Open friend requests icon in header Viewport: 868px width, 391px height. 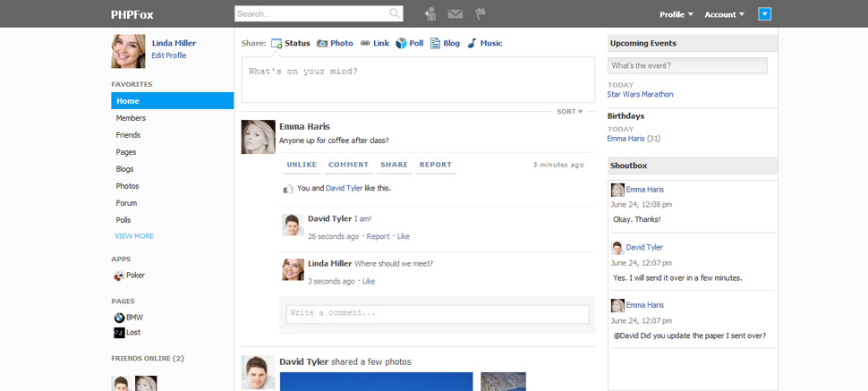pyautogui.click(x=430, y=14)
